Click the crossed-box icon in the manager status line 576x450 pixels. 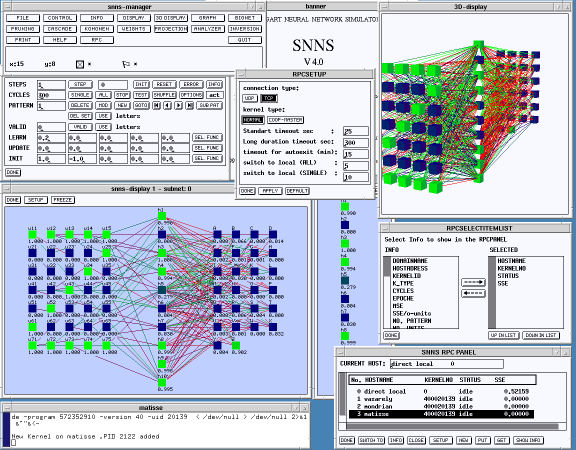coord(80,64)
